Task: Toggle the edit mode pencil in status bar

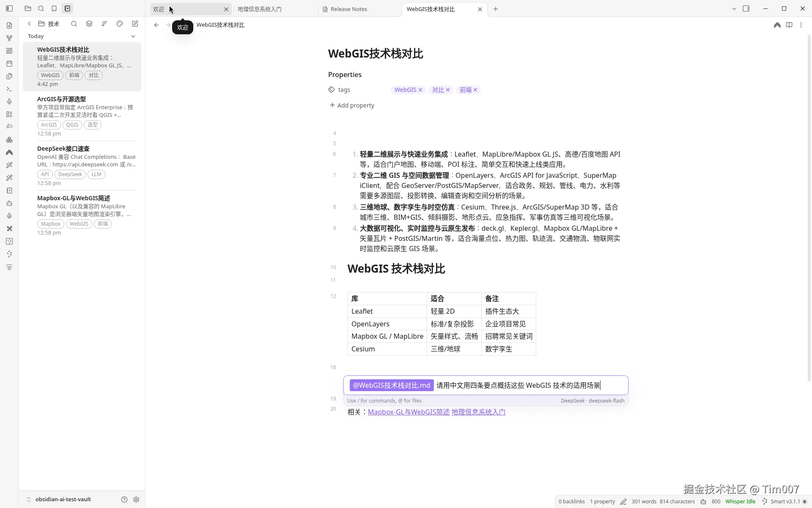Action: point(623,502)
